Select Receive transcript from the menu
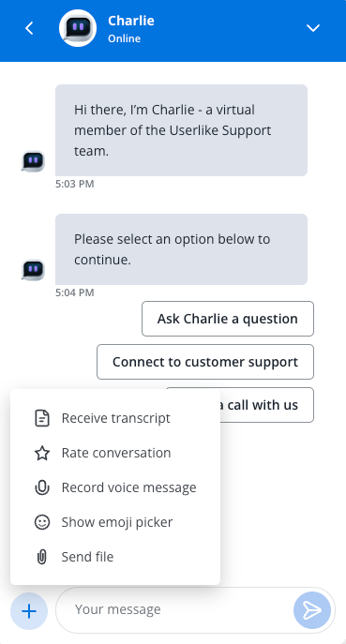 coord(115,418)
